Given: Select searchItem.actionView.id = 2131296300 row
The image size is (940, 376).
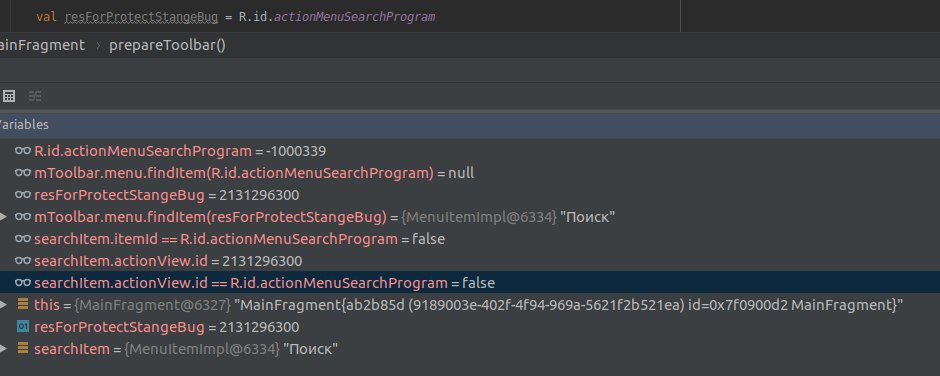Looking at the screenshot, I should (470, 261).
